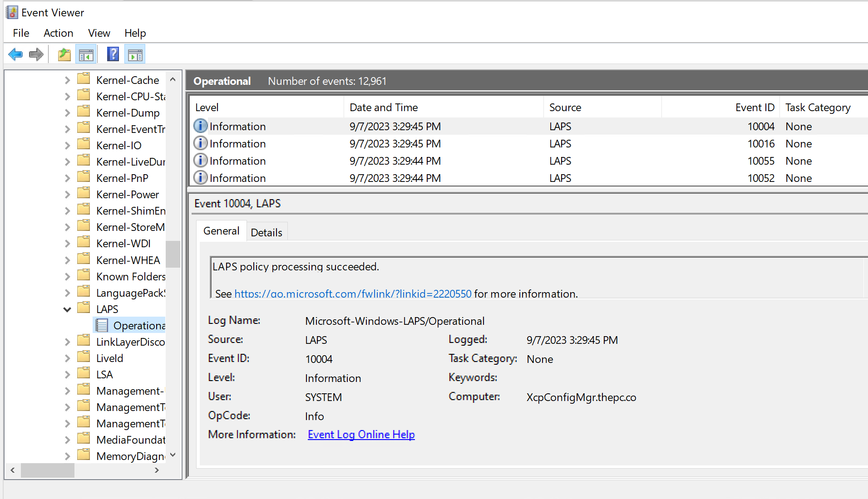Click the Forward arrow toolbar icon
This screenshot has height=499, width=868.
[36, 55]
